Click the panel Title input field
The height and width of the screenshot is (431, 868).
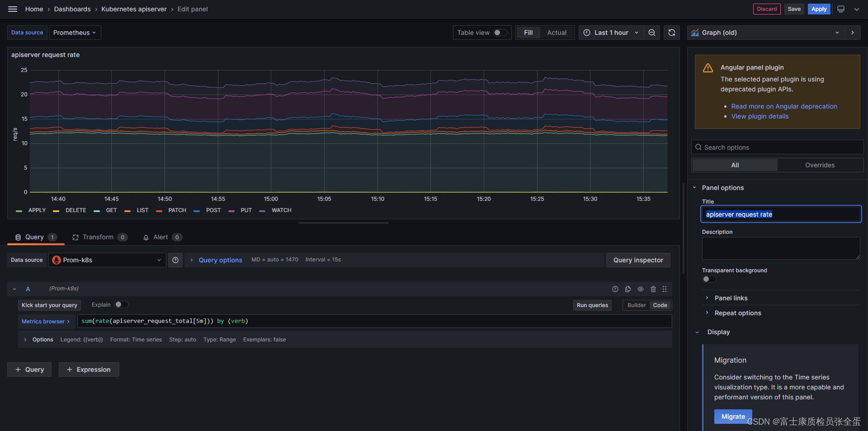click(781, 214)
